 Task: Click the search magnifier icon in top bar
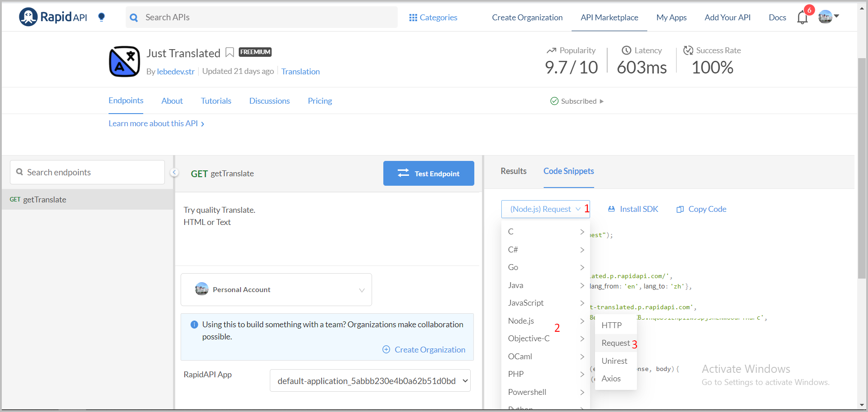134,18
